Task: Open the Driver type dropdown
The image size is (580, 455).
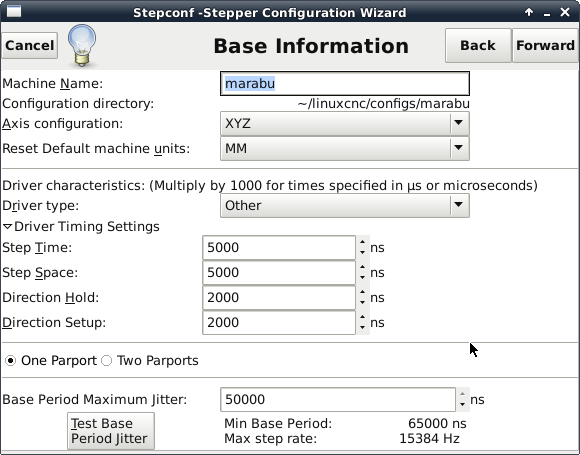Action: pos(345,205)
